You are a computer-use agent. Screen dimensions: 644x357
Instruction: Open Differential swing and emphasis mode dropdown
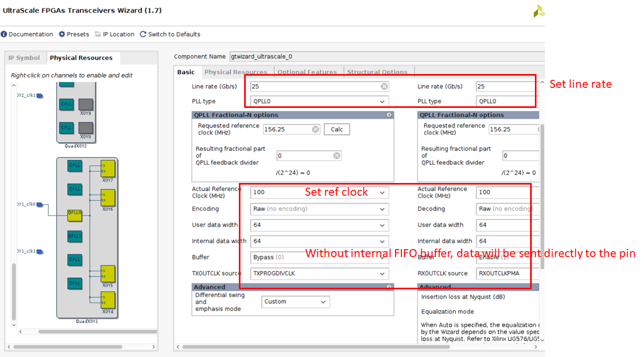(296, 302)
